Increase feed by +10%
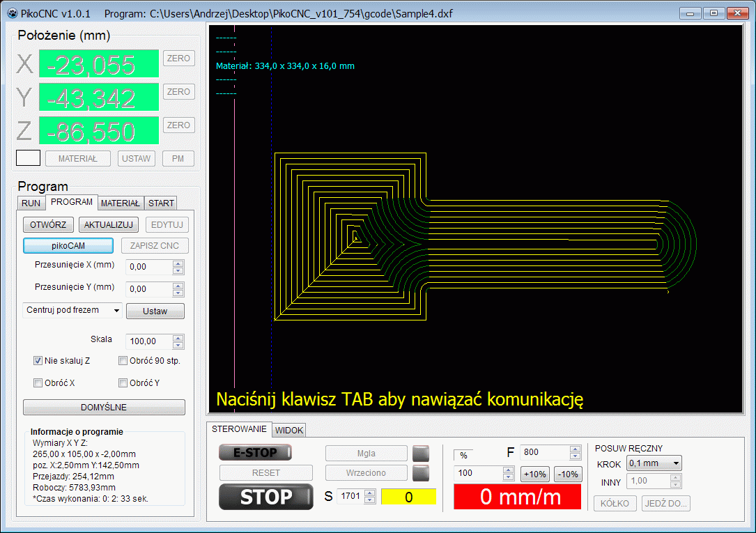756x533 pixels. click(534, 474)
